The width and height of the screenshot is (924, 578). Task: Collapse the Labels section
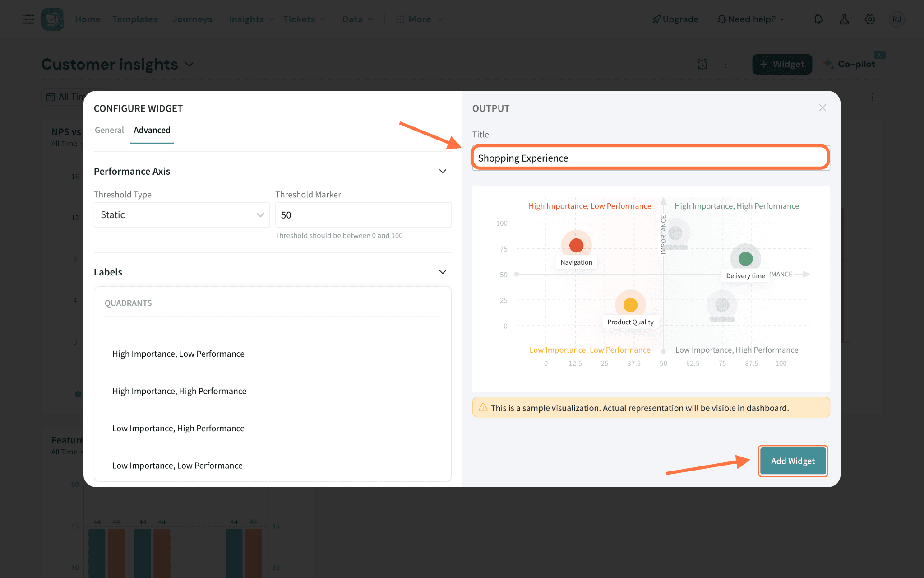click(x=443, y=272)
